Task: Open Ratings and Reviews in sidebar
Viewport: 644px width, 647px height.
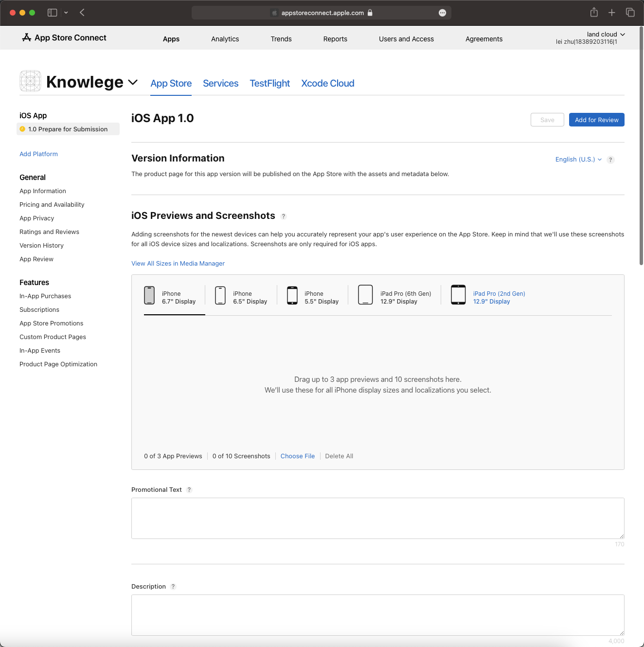Action: click(x=49, y=232)
